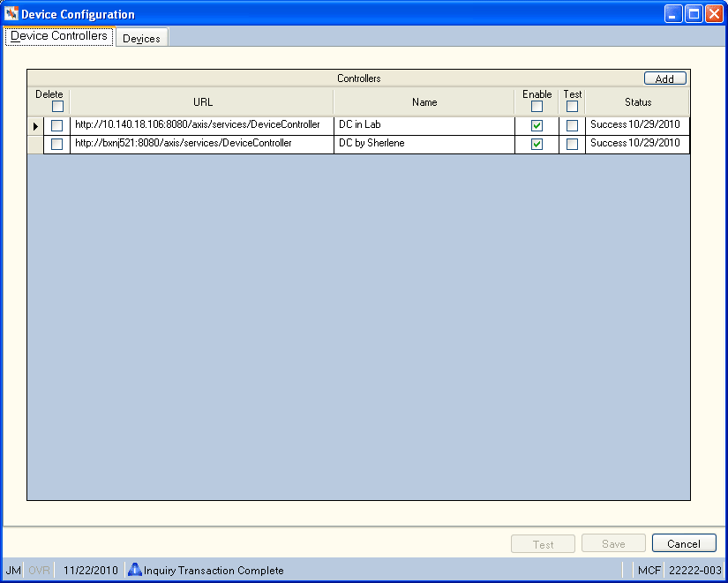Select the bxnj521 controller URL cell
The image size is (728, 583).
point(202,145)
